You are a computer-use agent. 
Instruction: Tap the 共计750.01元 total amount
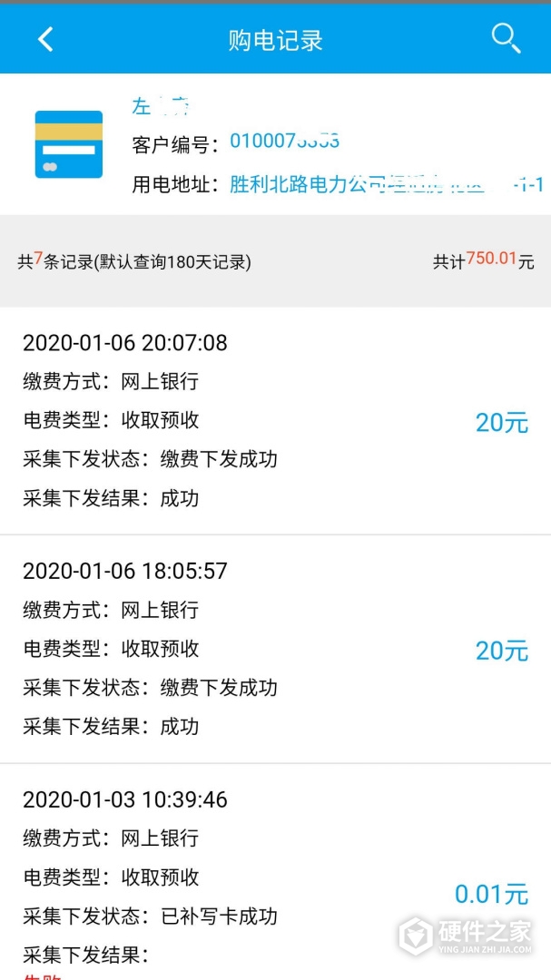pyautogui.click(x=483, y=261)
